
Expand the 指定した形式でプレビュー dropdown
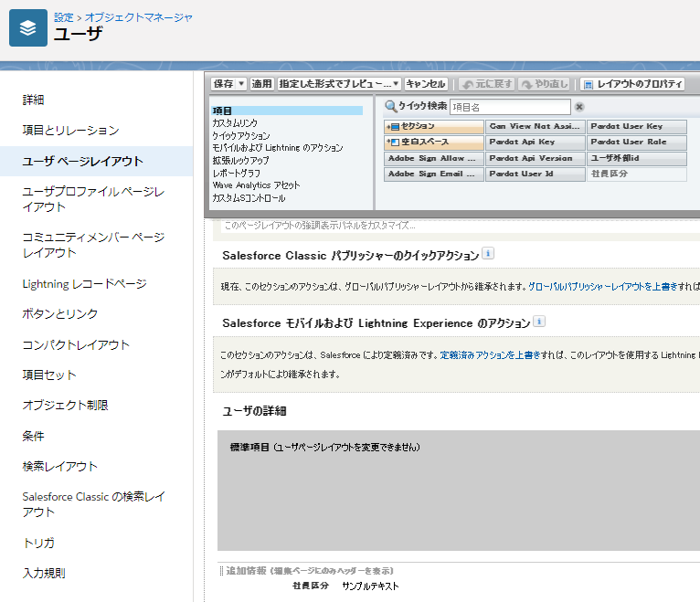click(x=397, y=84)
